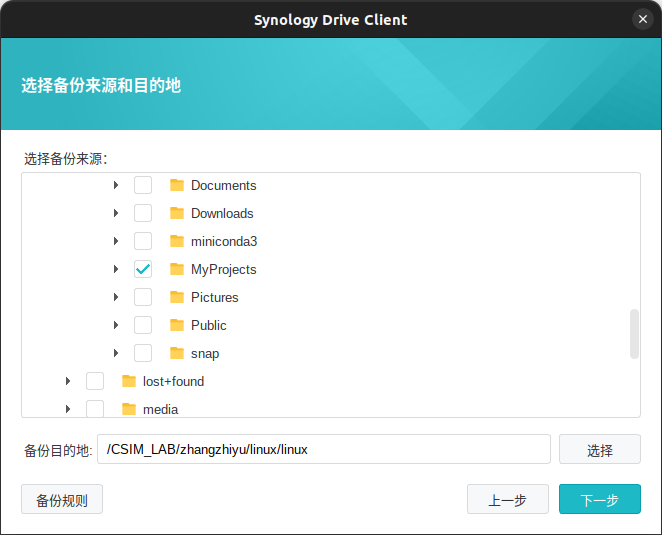Click the media folder icon
Image resolution: width=662 pixels, height=535 pixels.
coord(129,409)
